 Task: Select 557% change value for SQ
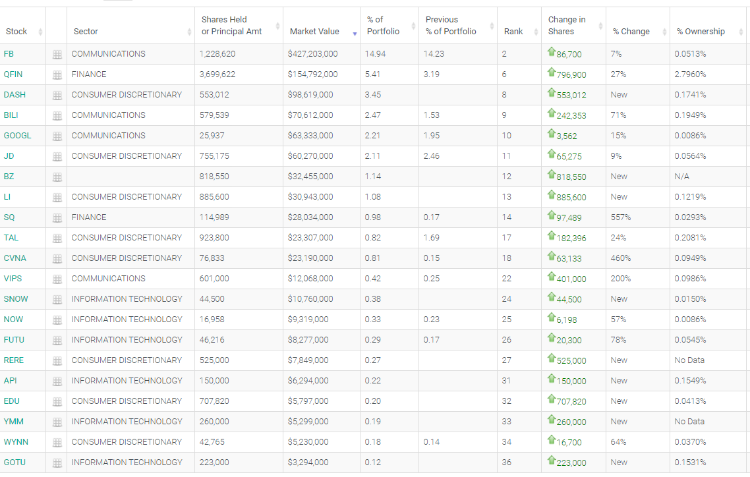(621, 217)
